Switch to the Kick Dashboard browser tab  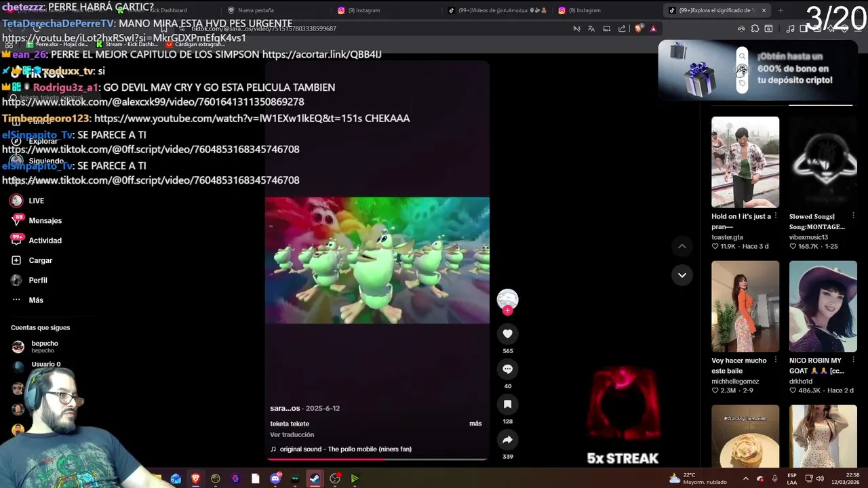(163, 10)
